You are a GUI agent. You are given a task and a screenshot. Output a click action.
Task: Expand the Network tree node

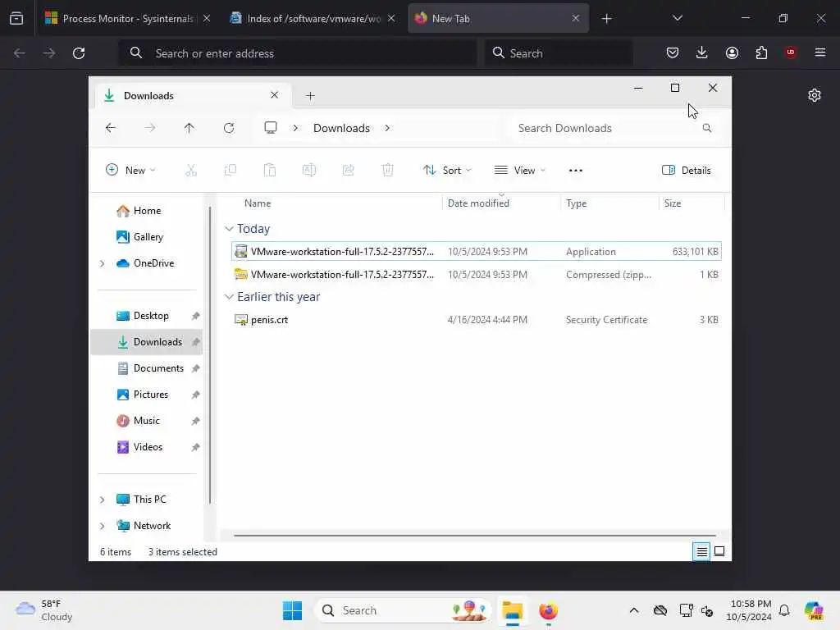(x=102, y=526)
